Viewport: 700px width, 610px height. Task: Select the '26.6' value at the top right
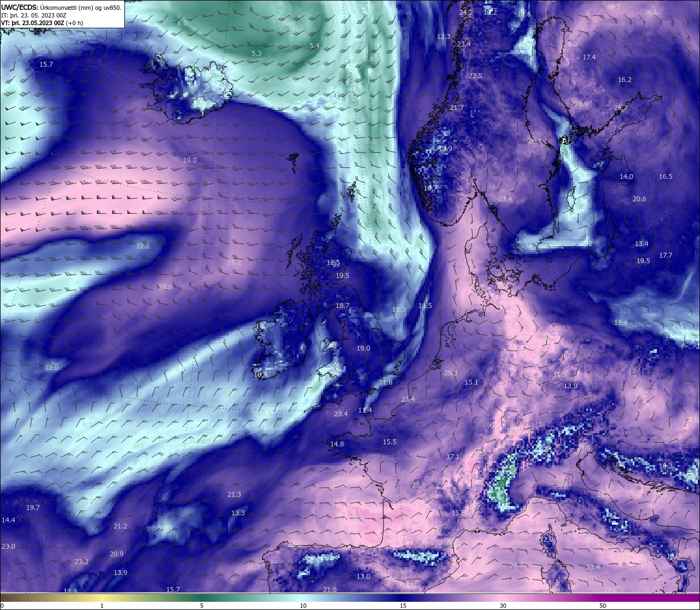point(651,13)
